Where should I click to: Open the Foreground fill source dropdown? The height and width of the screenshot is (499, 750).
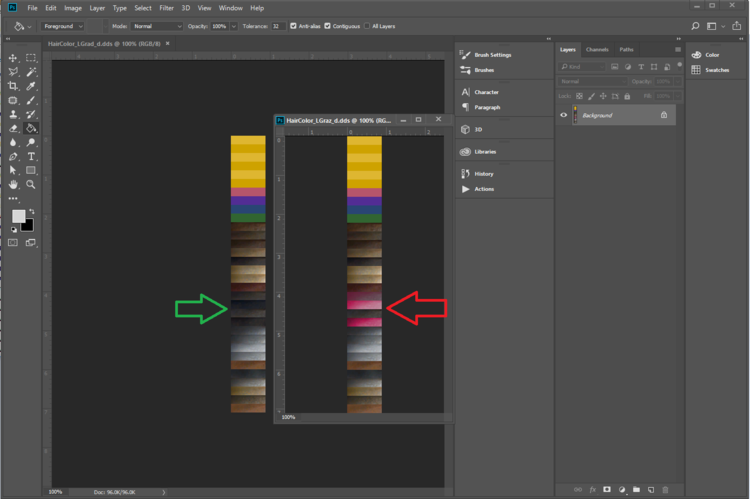[63, 26]
